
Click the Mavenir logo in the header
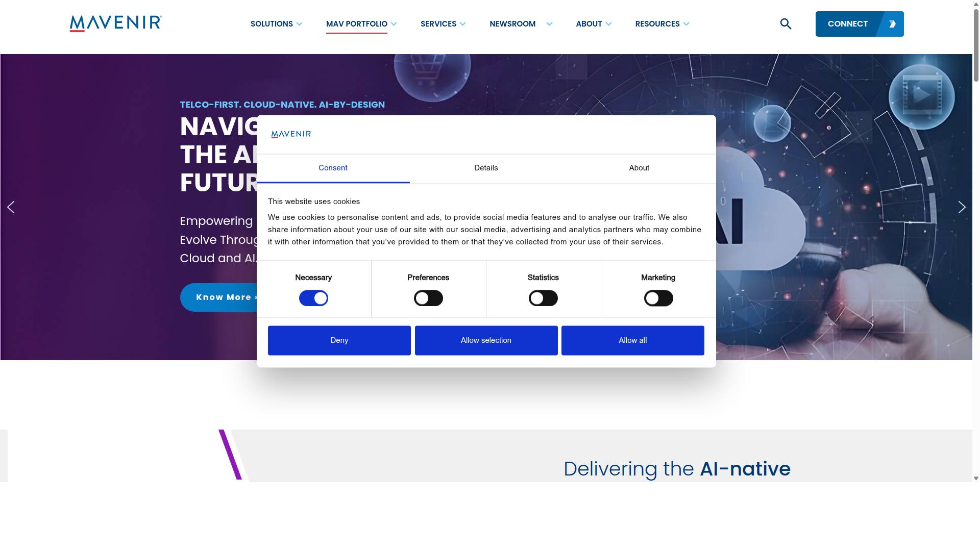click(x=116, y=23)
